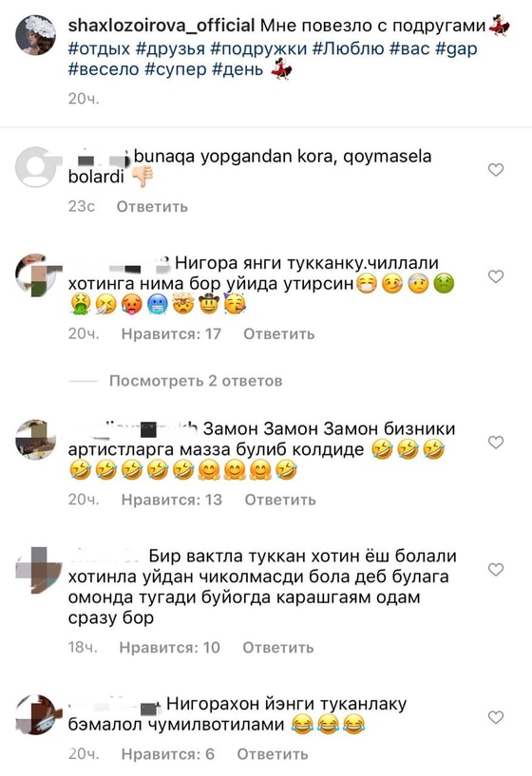Tap heart on 'Замон Замон Замон' comment
532x776 pixels.
[495, 442]
